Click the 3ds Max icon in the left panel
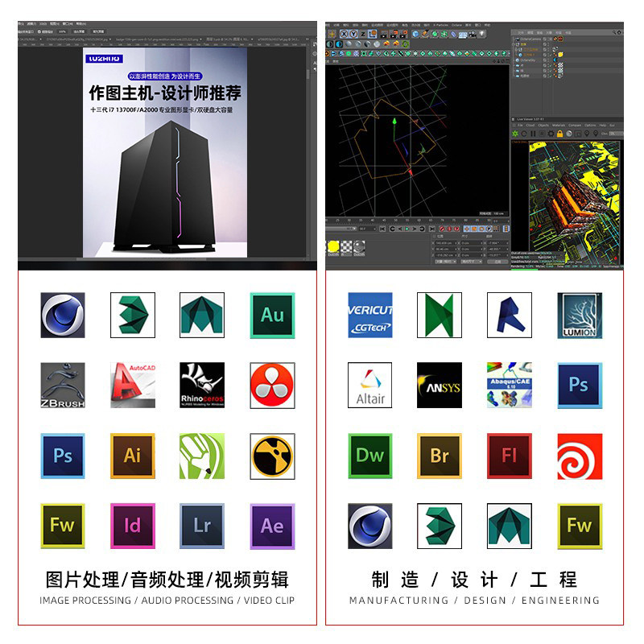Image resolution: width=644 pixels, height=644 pixels. coord(133,315)
